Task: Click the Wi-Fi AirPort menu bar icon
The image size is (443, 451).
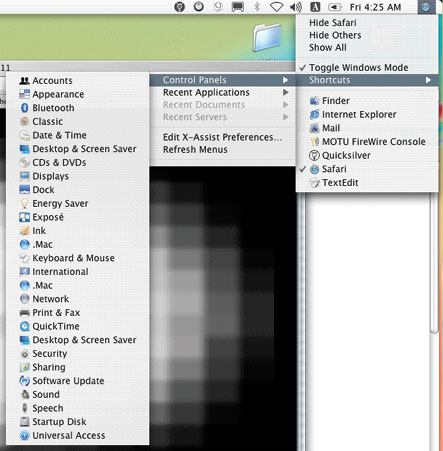Action: tap(276, 7)
